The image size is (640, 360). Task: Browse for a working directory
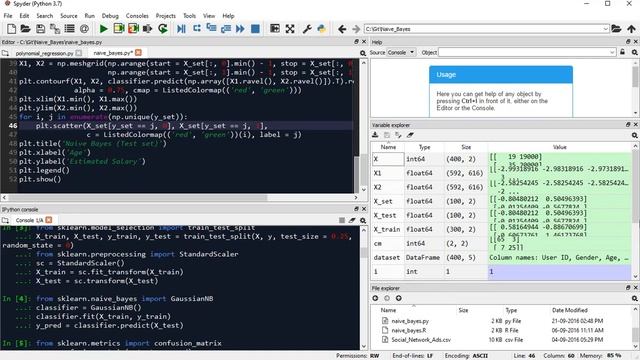616,29
